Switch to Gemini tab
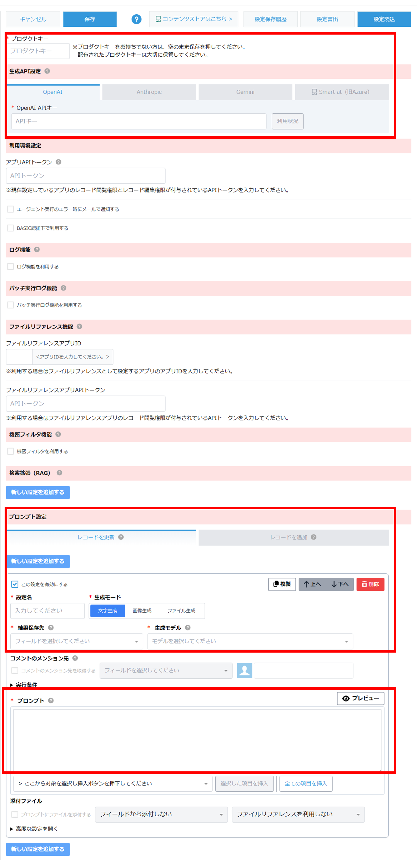This screenshot has width=417, height=868. tap(245, 92)
